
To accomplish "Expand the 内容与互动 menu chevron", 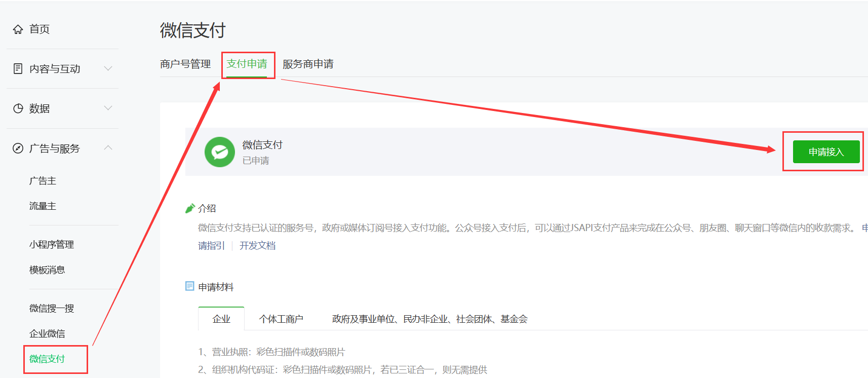I will (108, 68).
